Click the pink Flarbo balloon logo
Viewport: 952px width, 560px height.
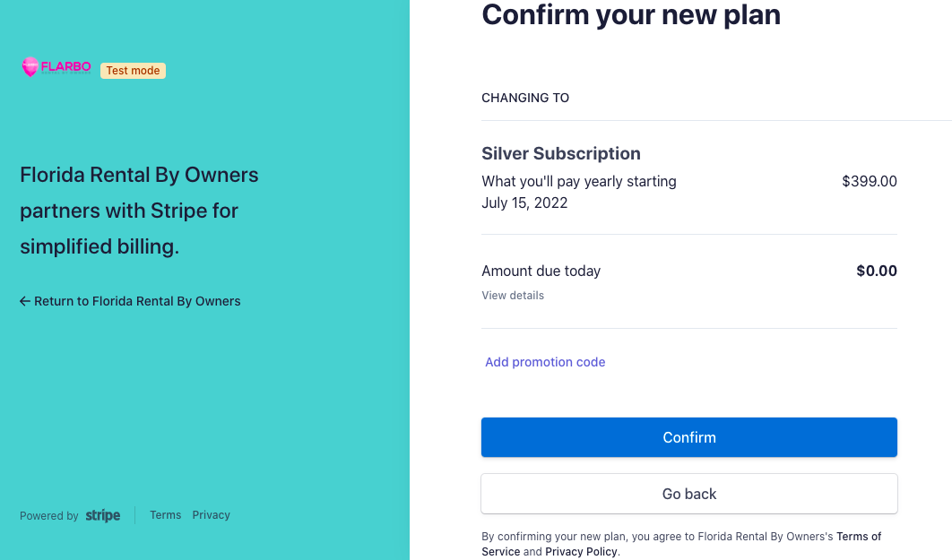[28, 66]
